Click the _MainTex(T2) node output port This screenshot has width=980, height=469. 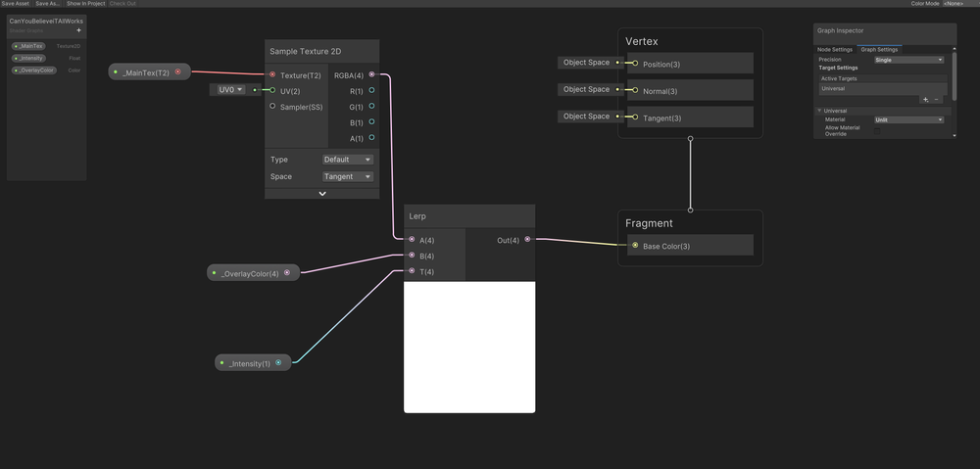point(178,71)
